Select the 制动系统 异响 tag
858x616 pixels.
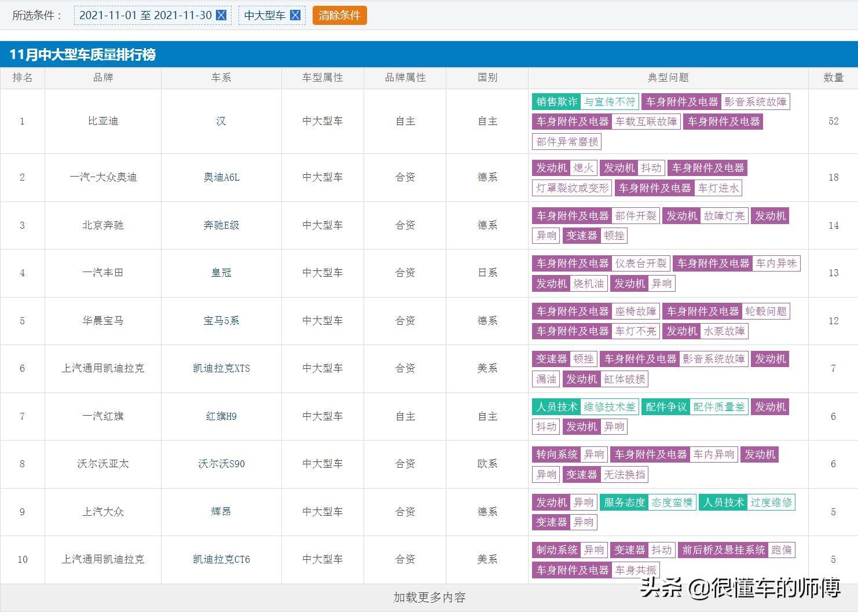pyautogui.click(x=570, y=550)
